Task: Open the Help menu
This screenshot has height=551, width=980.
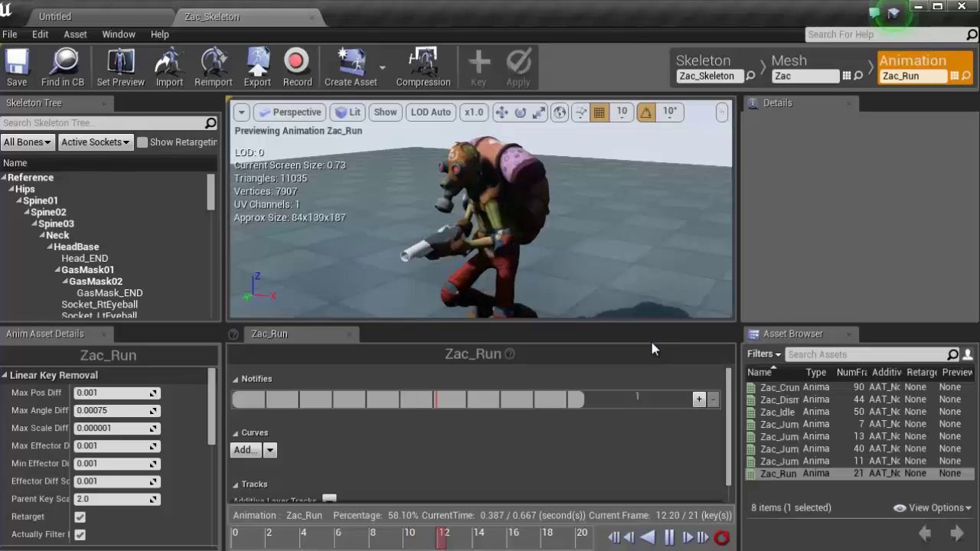Action: (160, 34)
